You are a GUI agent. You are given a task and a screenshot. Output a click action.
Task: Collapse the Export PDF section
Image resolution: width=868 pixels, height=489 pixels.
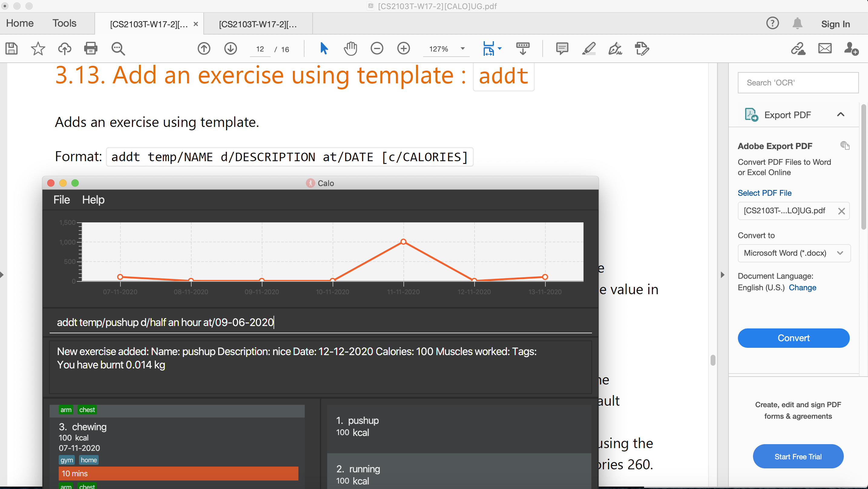click(x=840, y=115)
